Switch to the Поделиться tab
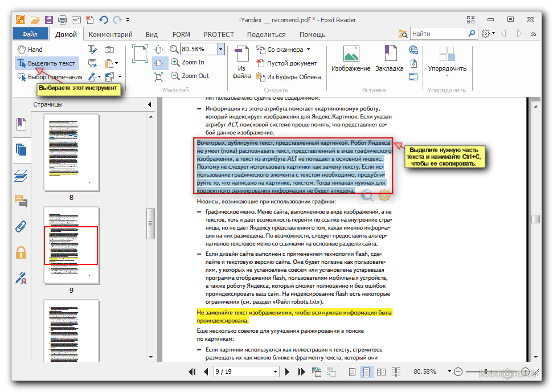Screen dimensions: 553x392 click(267, 35)
